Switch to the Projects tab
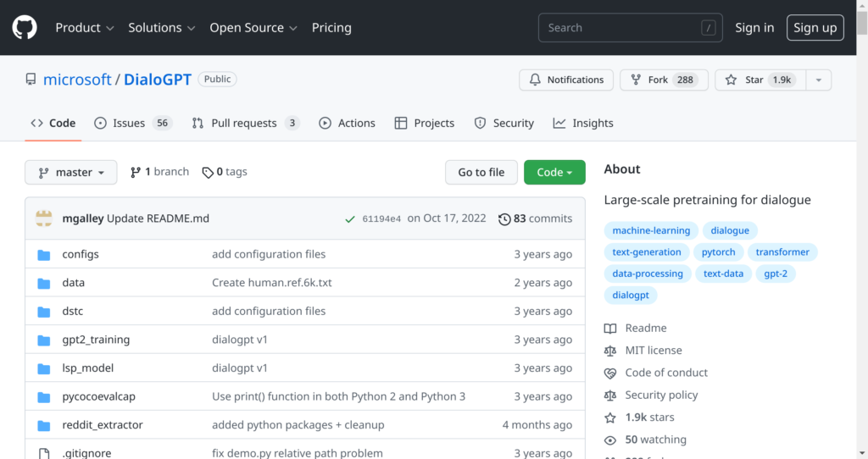 (425, 124)
